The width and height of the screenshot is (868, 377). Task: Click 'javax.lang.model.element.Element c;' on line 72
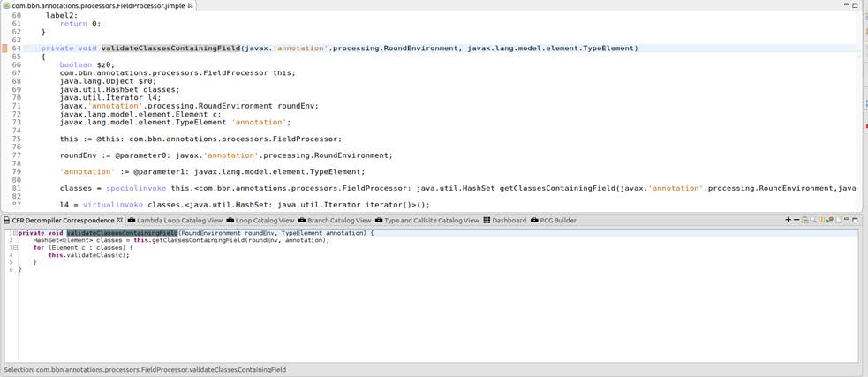(x=140, y=114)
